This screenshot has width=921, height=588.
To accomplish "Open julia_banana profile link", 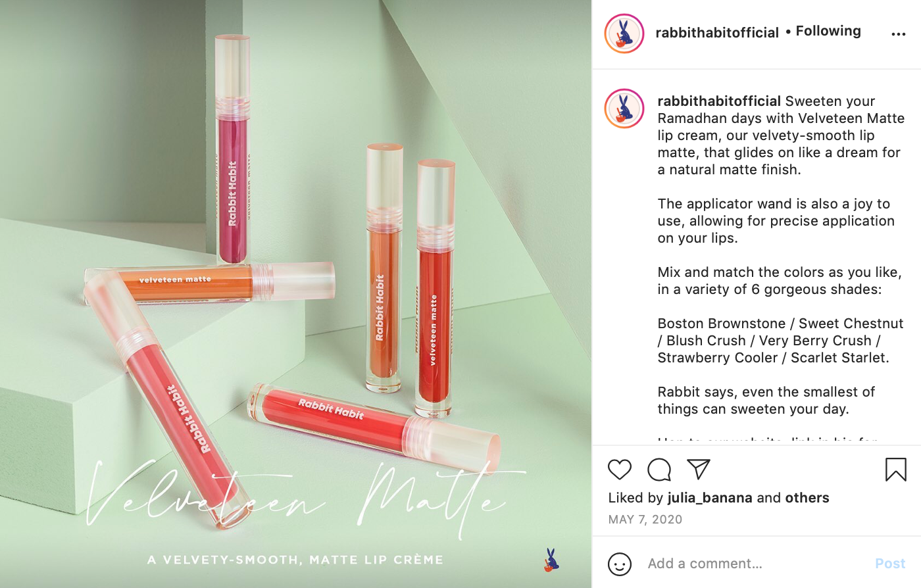I will (710, 498).
